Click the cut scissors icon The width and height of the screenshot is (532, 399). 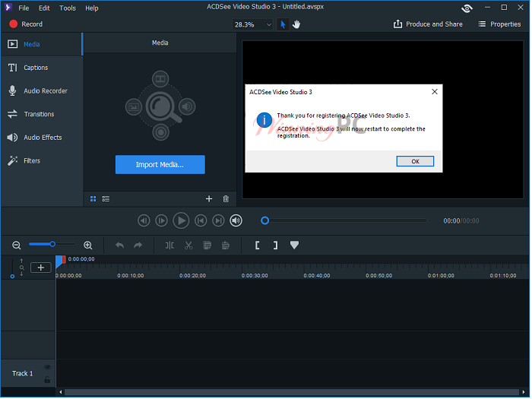188,245
